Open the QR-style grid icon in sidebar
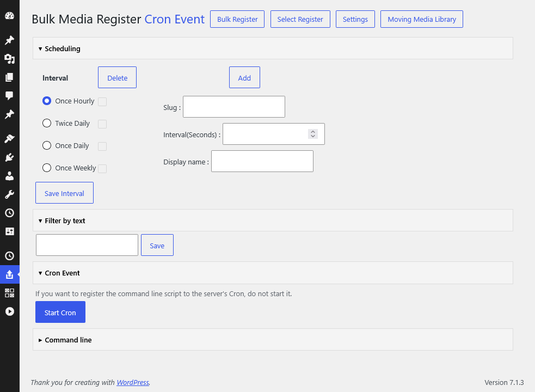 [x=10, y=292]
